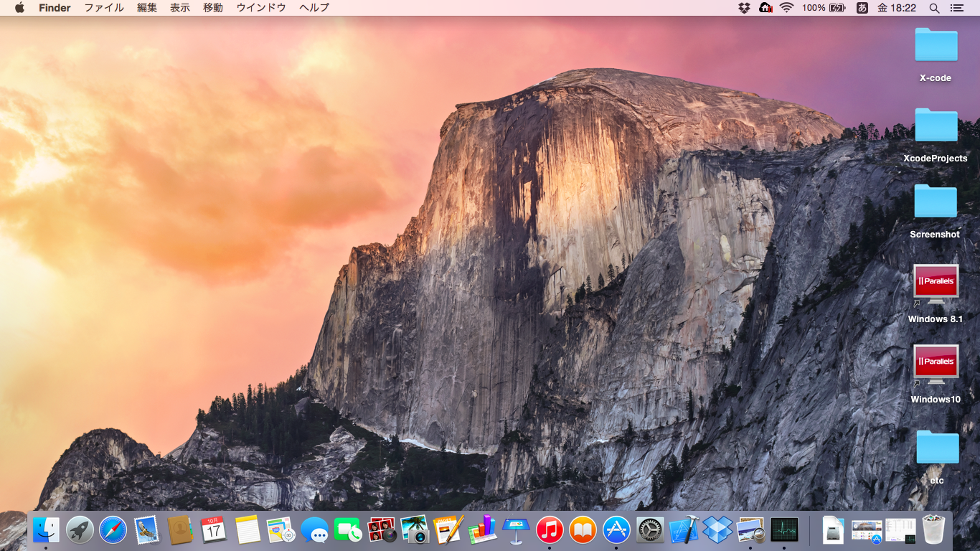Launch App Store from the Dock

click(616, 530)
